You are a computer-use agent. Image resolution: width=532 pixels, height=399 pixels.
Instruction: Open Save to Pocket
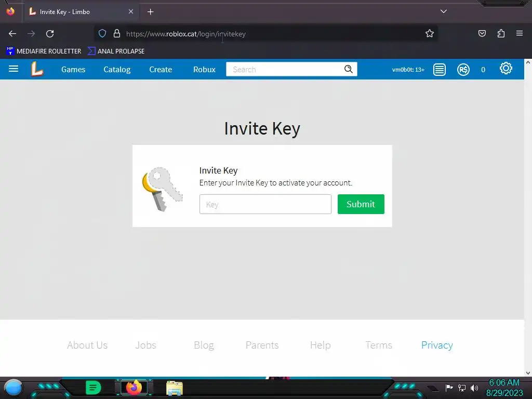[x=482, y=34]
